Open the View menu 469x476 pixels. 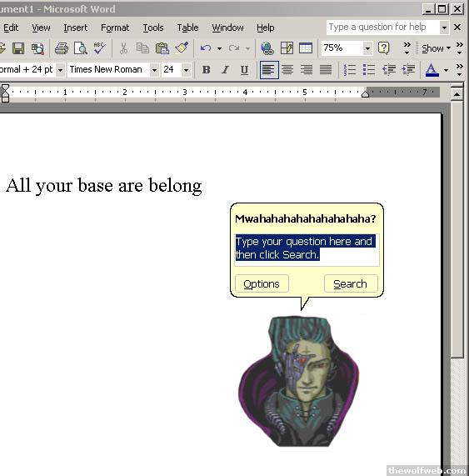(x=41, y=28)
